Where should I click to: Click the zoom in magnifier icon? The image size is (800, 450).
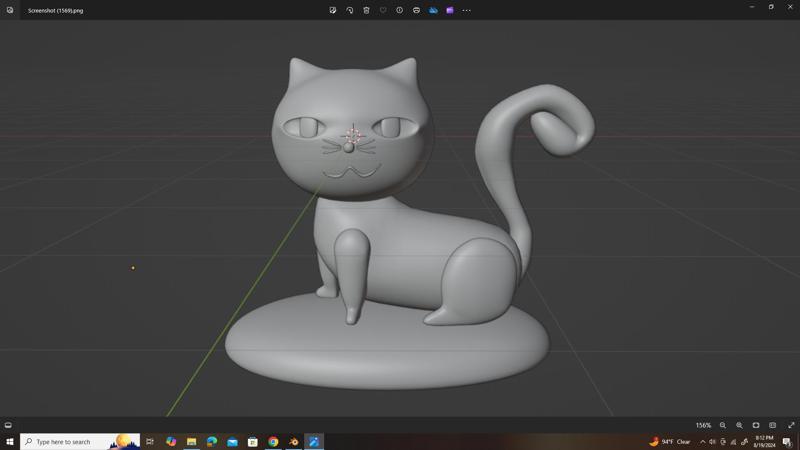point(739,425)
